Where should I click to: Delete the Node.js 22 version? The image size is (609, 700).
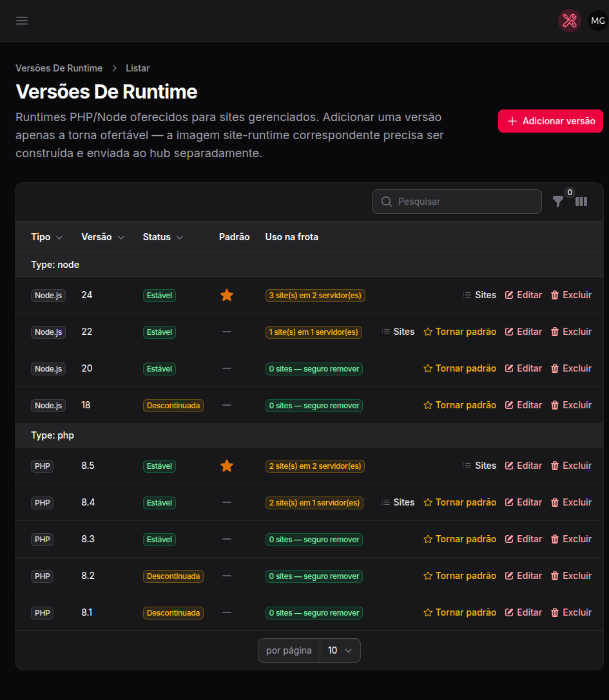point(571,332)
